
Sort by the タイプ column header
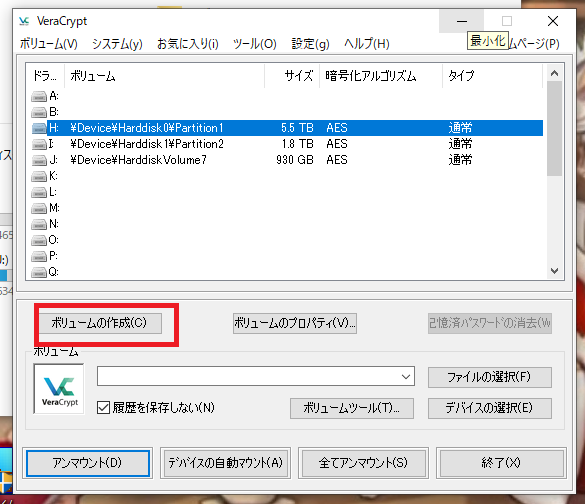tap(492, 76)
